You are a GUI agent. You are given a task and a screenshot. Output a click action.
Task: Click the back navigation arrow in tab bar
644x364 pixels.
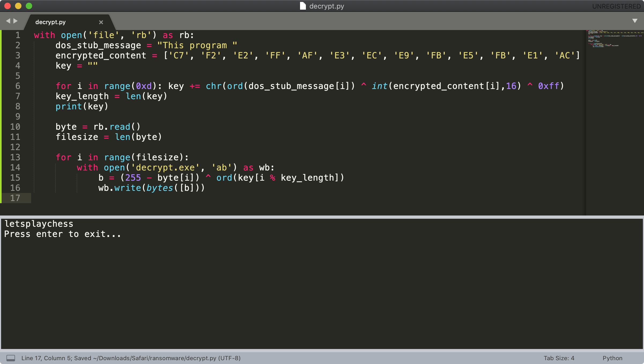pos(8,21)
